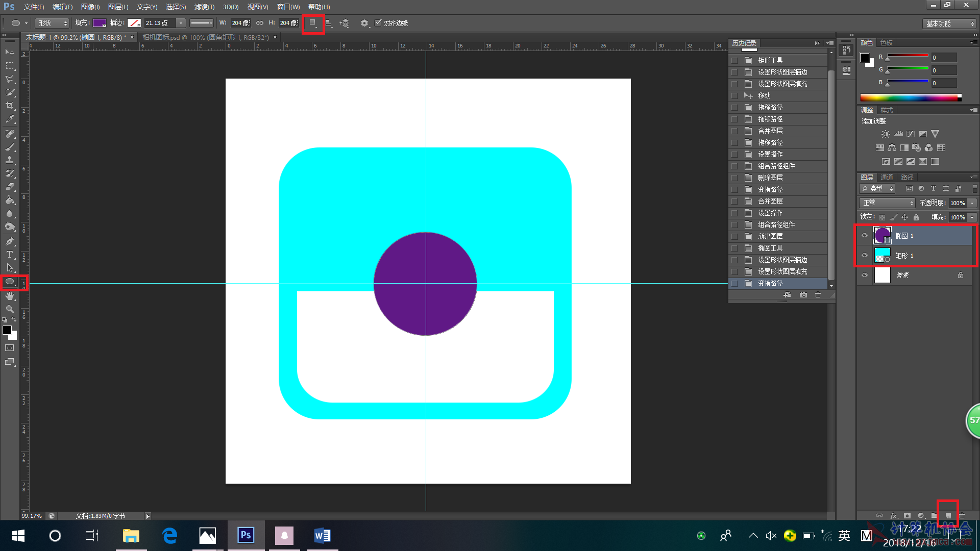This screenshot has width=980, height=551.
Task: Hide the 矩形 1 layer
Action: pos(865,255)
